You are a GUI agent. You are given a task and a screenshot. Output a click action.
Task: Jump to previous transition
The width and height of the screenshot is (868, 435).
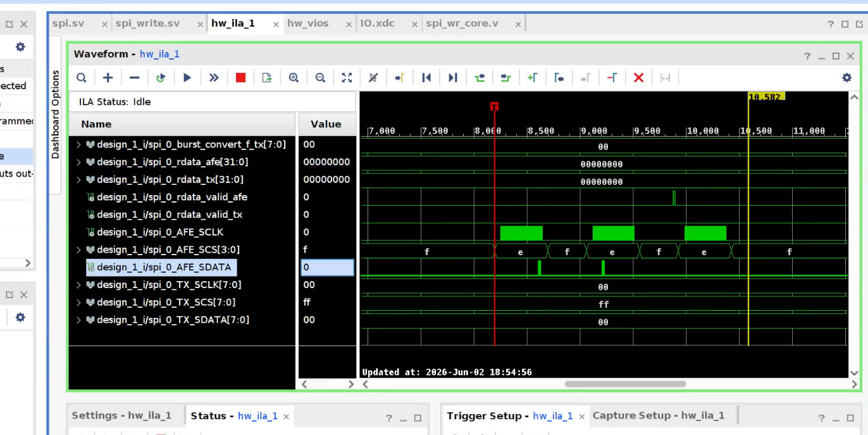480,77
